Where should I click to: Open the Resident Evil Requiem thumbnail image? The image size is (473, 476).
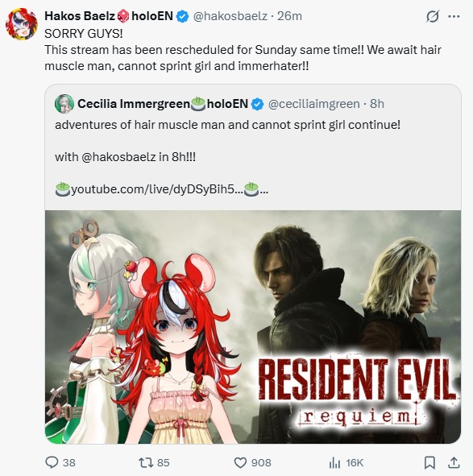[x=253, y=327]
